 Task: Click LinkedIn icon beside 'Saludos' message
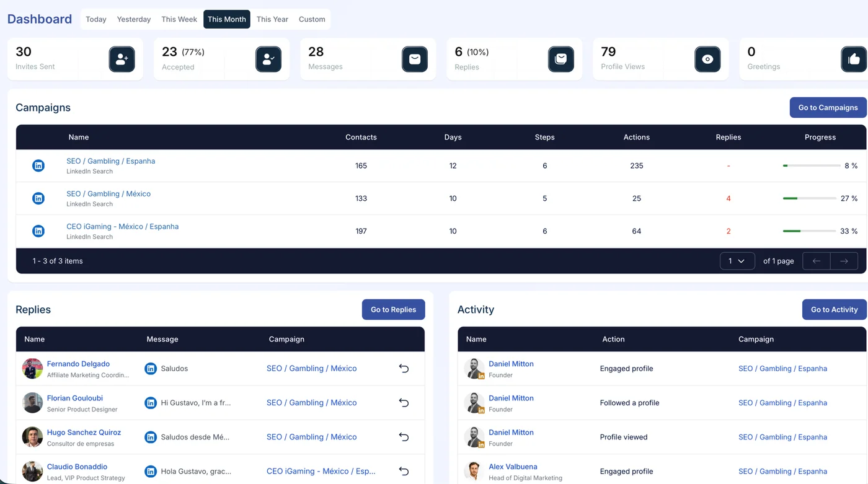(x=151, y=369)
